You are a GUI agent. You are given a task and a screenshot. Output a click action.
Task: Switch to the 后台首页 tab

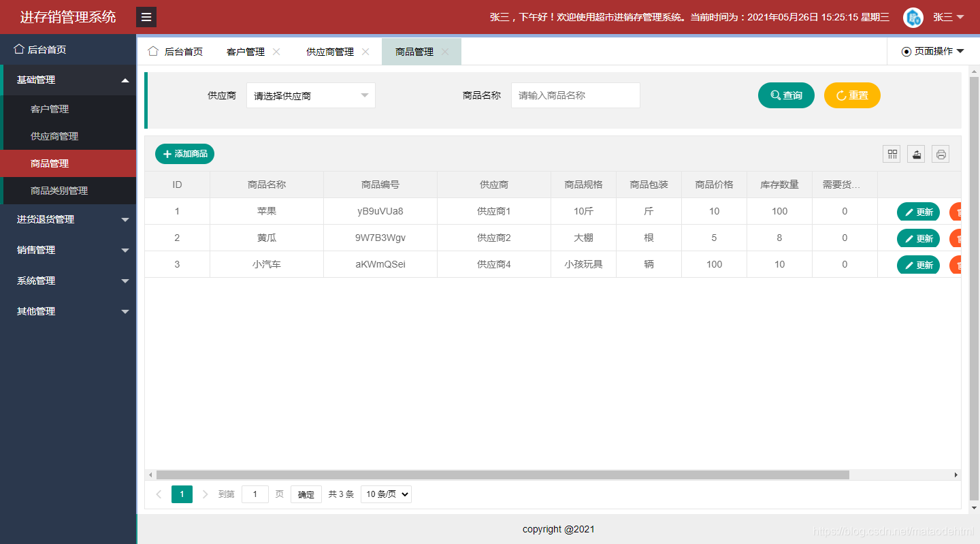pyautogui.click(x=176, y=52)
